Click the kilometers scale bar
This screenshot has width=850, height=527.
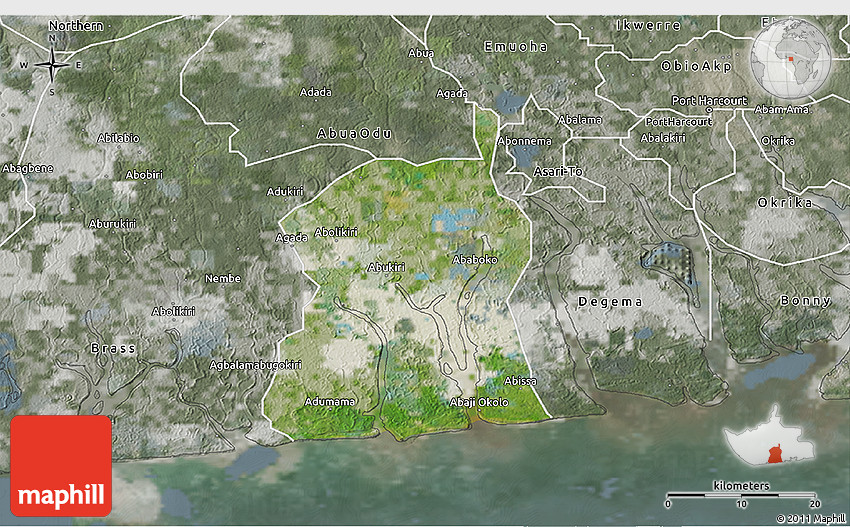(x=741, y=495)
